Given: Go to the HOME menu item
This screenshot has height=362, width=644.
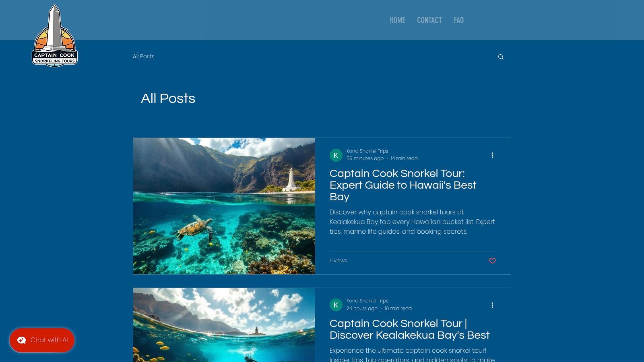Looking at the screenshot, I should pos(397,20).
